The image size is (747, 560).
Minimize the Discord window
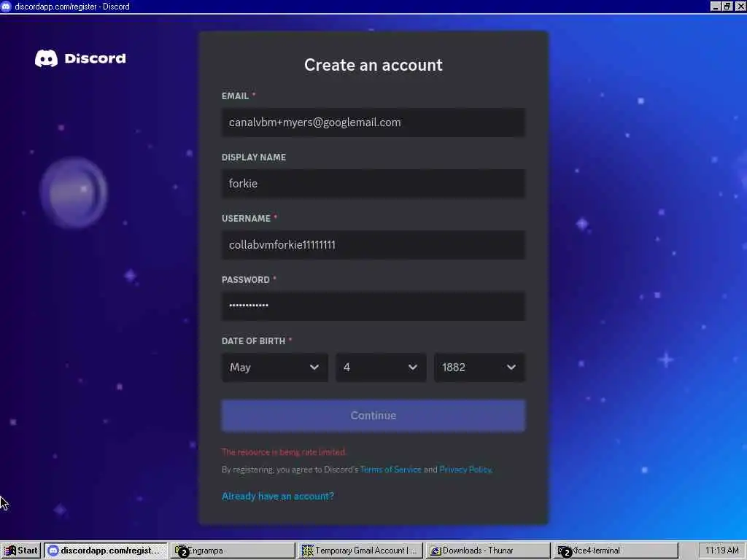pos(715,7)
